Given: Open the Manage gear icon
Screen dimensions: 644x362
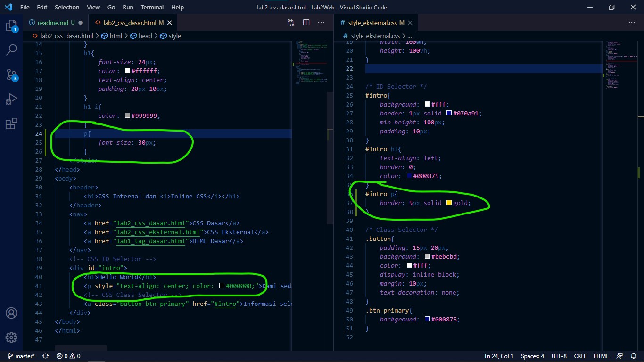Looking at the screenshot, I should click(11, 337).
